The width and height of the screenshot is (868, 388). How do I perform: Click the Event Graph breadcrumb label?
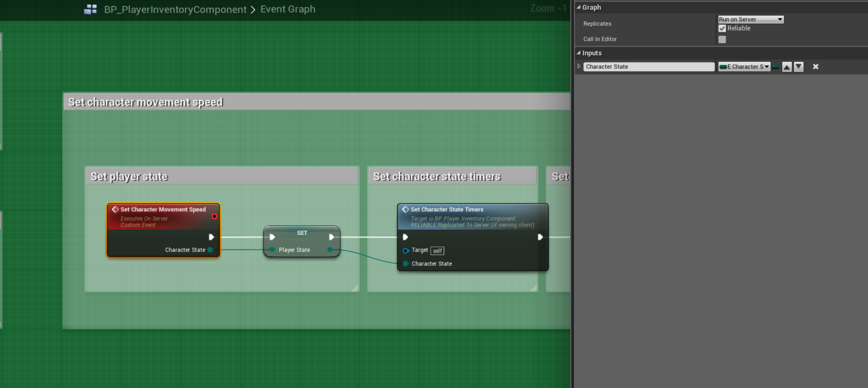click(288, 9)
